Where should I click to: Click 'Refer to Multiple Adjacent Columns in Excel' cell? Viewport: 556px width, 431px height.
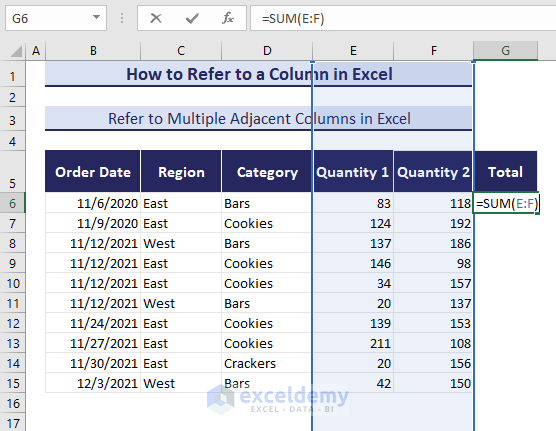pos(259,118)
